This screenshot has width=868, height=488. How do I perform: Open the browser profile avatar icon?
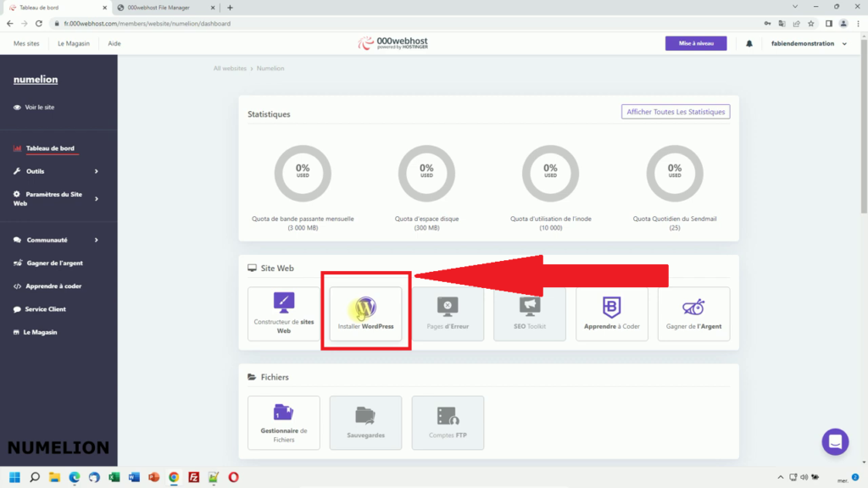coord(843,23)
